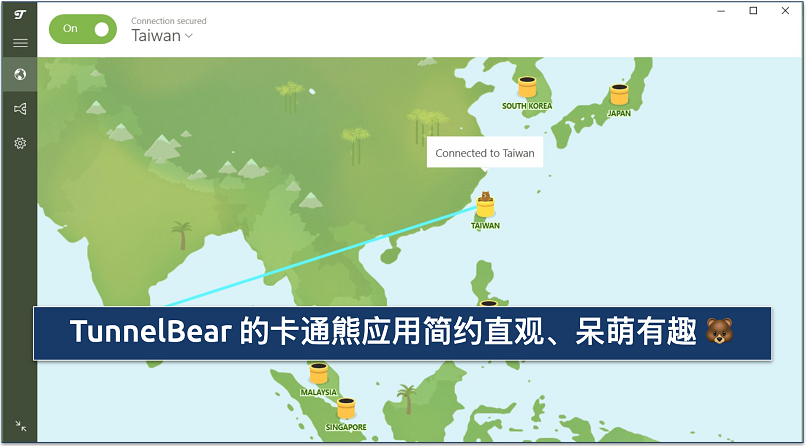
Task: Click the MALAYSIA map label
Action: (319, 393)
